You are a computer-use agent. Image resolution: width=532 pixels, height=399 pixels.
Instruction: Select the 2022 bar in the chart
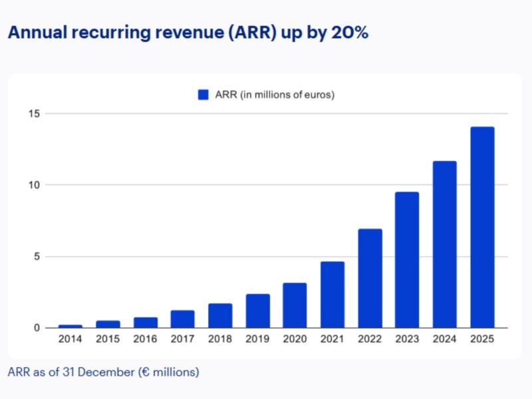370,279
